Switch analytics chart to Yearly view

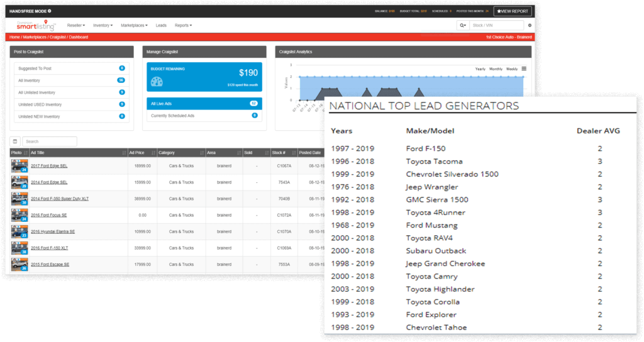coord(480,69)
